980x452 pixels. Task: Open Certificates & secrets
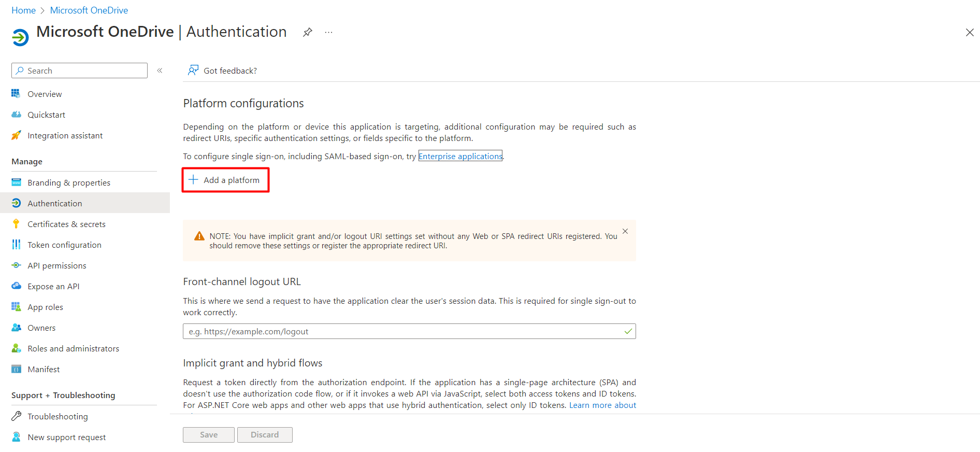[67, 224]
